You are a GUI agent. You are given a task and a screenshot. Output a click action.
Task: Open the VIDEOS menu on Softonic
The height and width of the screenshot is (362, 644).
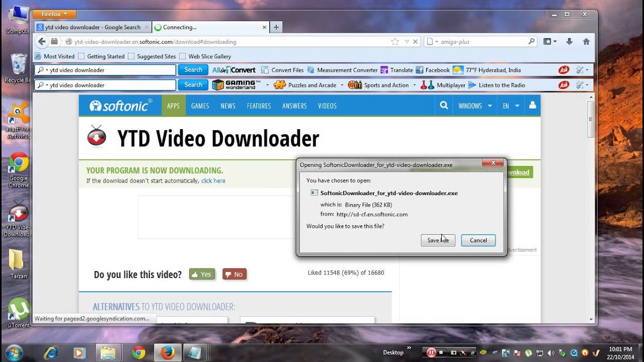tap(327, 106)
